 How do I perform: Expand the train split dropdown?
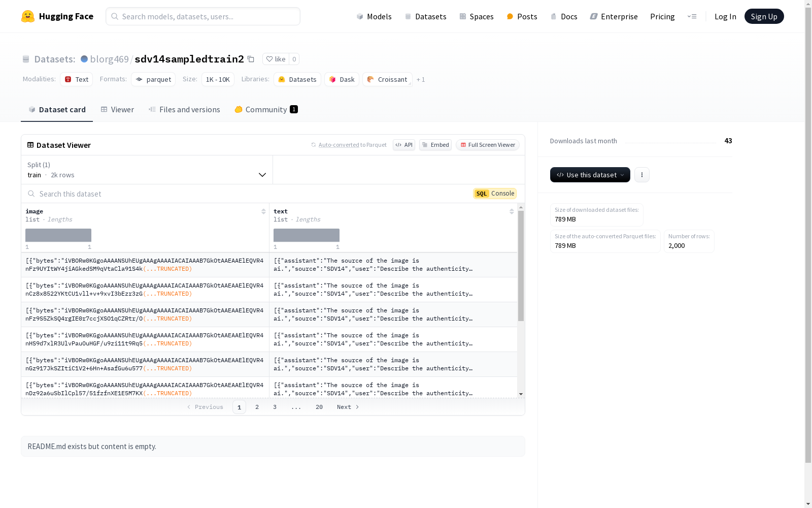point(147,170)
